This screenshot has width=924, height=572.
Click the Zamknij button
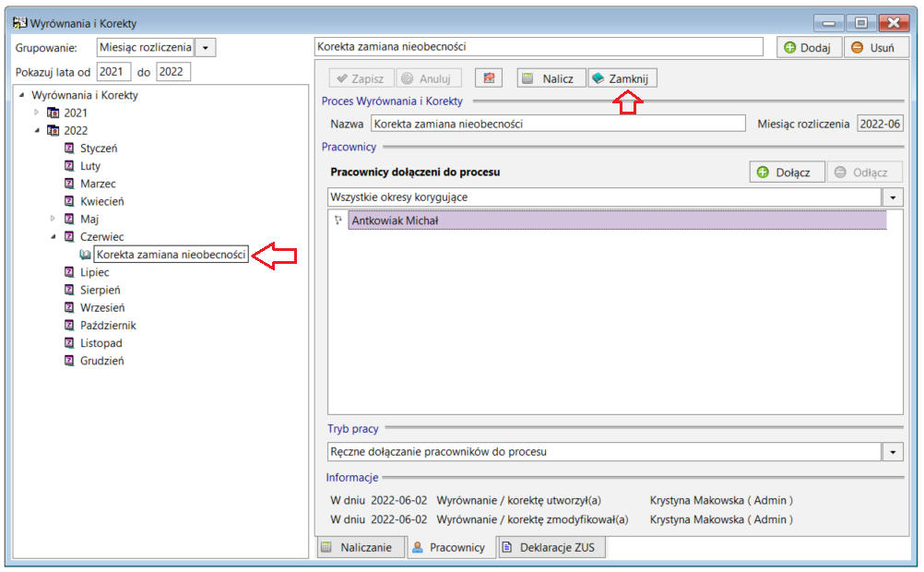click(622, 78)
